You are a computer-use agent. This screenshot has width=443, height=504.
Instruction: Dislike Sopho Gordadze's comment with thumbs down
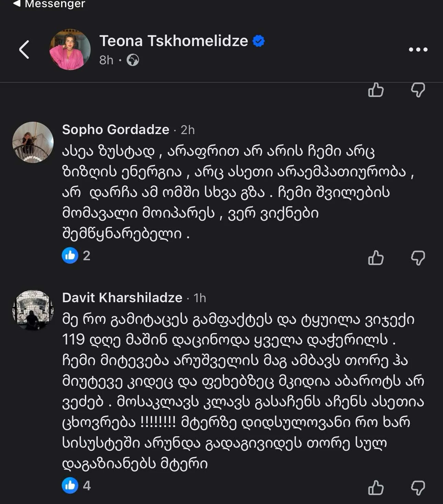[418, 258]
